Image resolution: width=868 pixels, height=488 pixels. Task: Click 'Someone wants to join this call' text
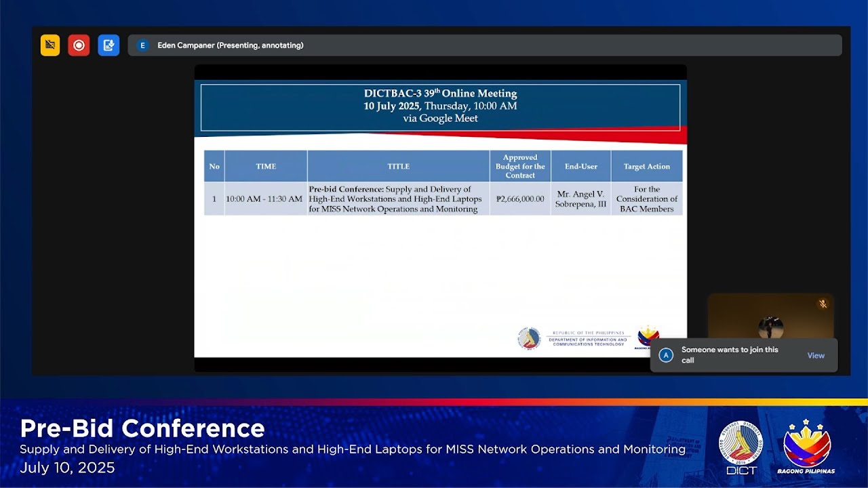click(x=730, y=355)
